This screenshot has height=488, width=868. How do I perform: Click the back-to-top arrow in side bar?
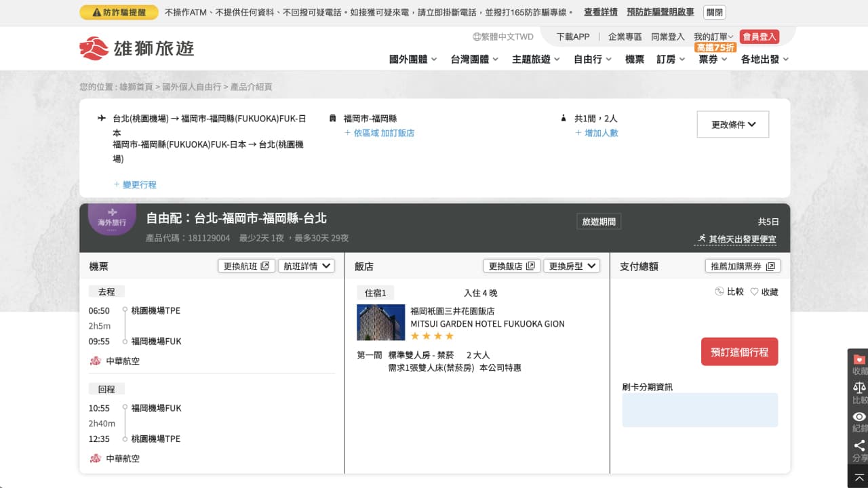(859, 477)
